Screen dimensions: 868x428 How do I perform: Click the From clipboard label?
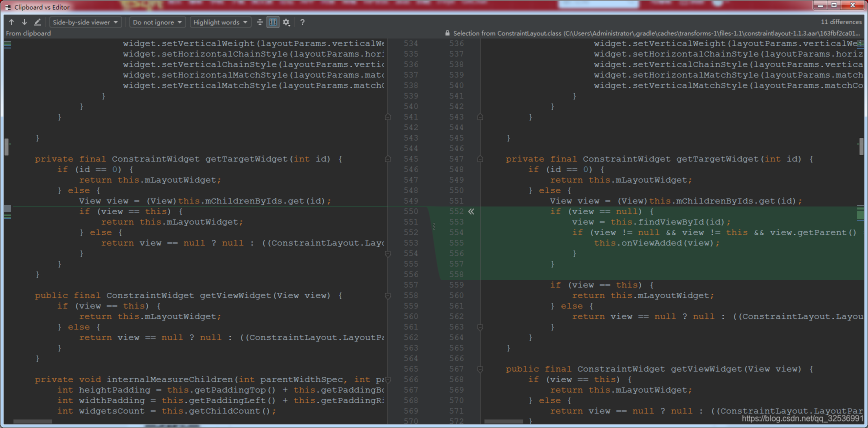28,33
